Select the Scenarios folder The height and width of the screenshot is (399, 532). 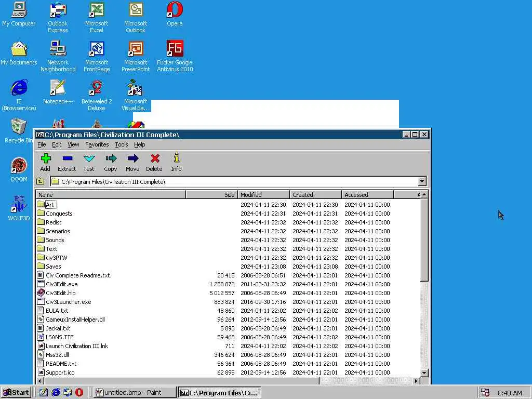coord(54,231)
